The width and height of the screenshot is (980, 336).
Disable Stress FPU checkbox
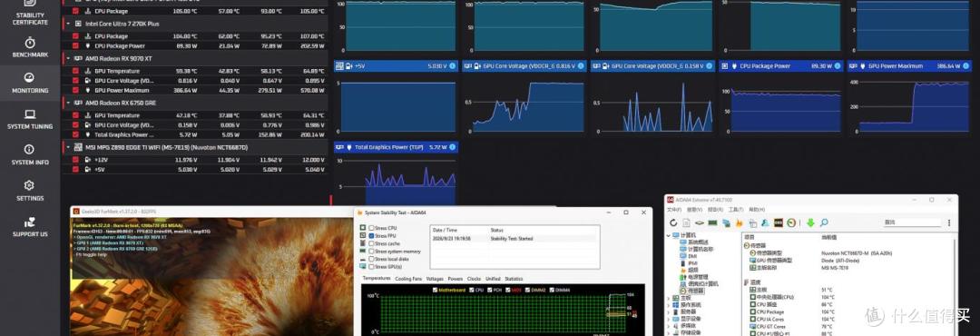pyautogui.click(x=371, y=236)
